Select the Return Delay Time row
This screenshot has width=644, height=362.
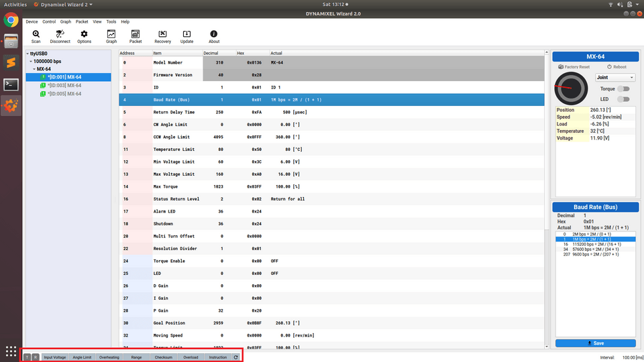click(331, 112)
